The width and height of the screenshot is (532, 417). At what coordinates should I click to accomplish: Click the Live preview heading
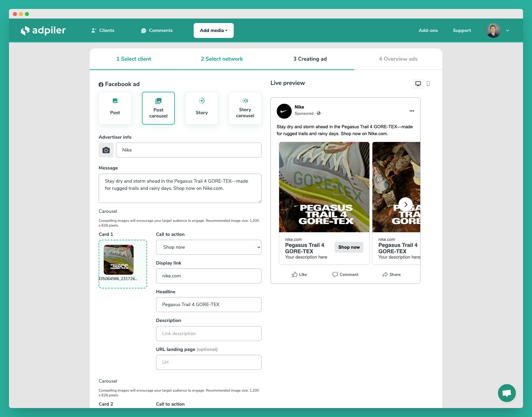point(288,83)
